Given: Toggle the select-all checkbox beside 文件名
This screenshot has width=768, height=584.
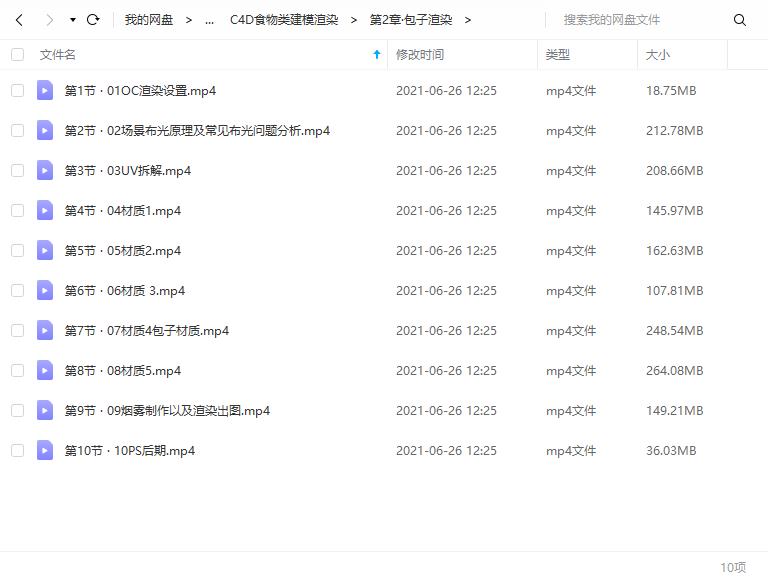Looking at the screenshot, I should pyautogui.click(x=18, y=54).
